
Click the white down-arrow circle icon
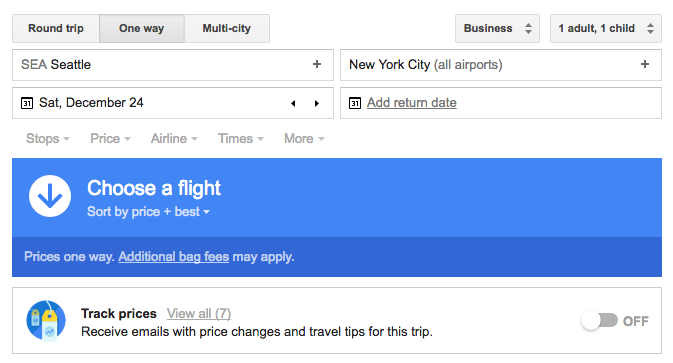tap(50, 196)
